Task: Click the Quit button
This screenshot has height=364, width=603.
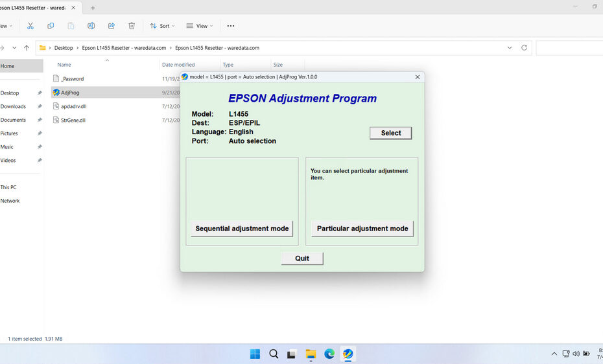Action: 302,258
